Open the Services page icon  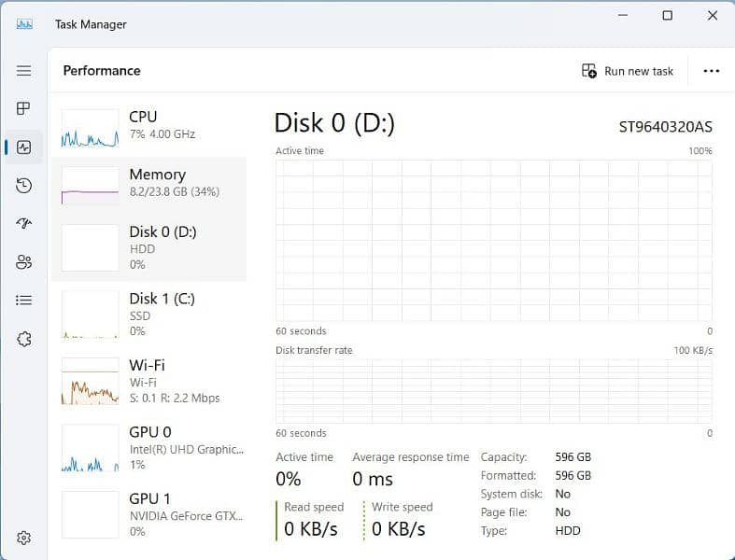click(x=24, y=339)
